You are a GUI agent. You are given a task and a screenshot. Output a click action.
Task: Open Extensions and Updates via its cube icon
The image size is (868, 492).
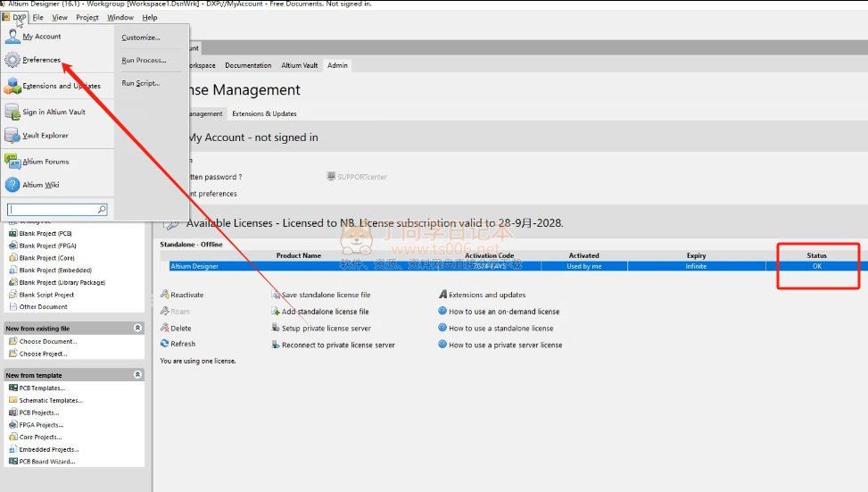12,86
